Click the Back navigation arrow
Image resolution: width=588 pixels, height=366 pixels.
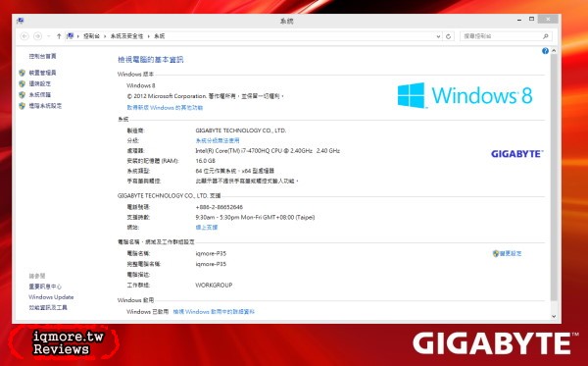[x=24, y=36]
